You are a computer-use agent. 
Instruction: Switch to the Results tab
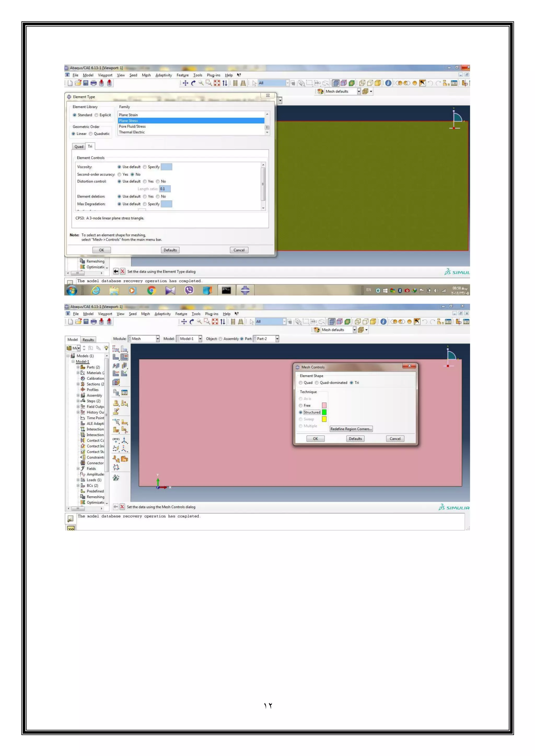tap(88, 340)
